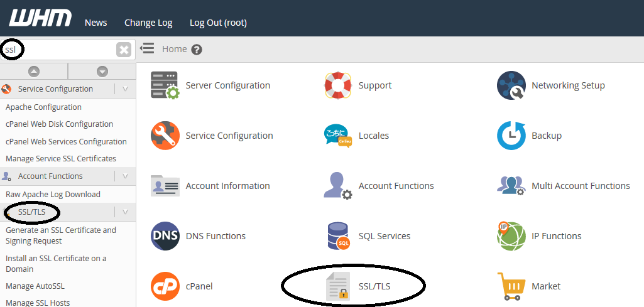Viewport: 644px width, 307px height.
Task: Clear the search box with X button
Action: point(124,50)
